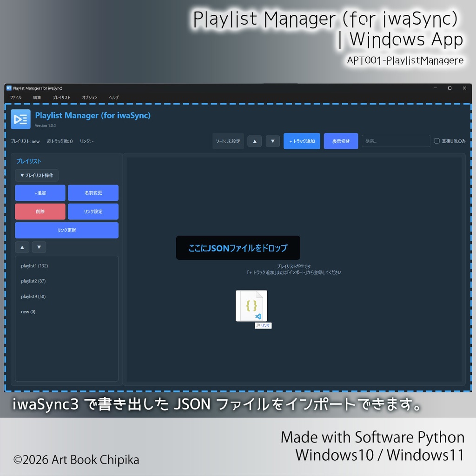Click the red 削除 delete button
This screenshot has height=476, width=476.
(40, 211)
